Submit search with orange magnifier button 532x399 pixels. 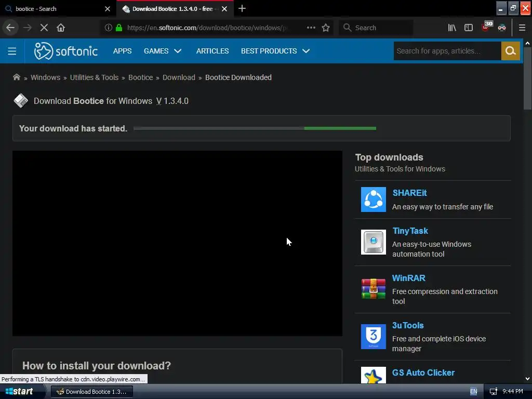pos(510,51)
